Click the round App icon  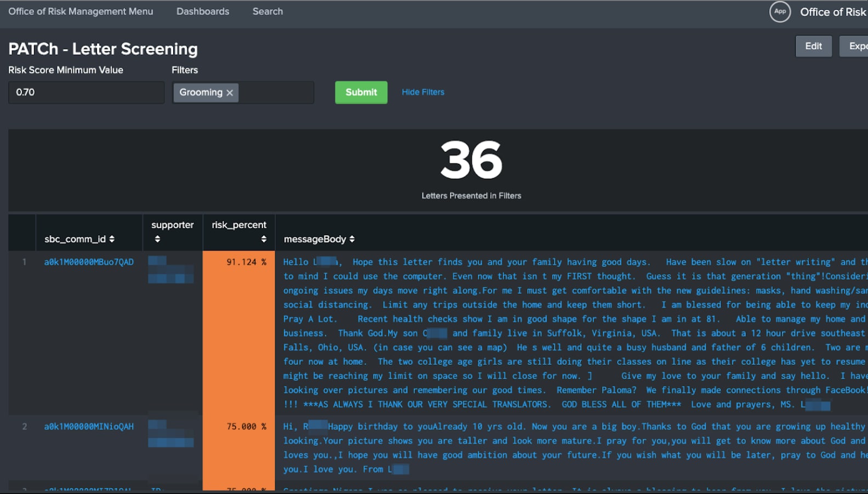tap(780, 12)
